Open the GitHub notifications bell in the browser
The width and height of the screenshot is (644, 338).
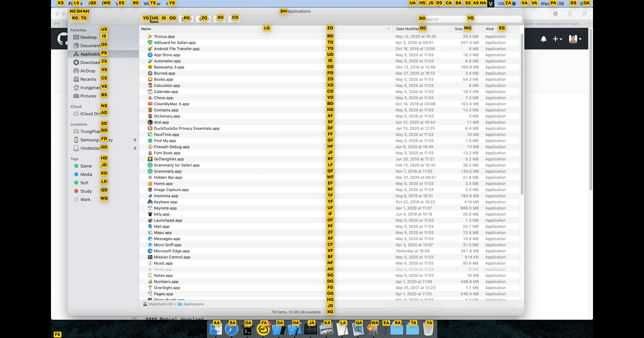(544, 39)
